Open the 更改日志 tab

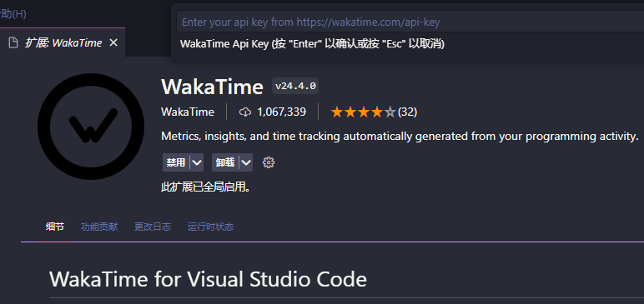(x=153, y=227)
